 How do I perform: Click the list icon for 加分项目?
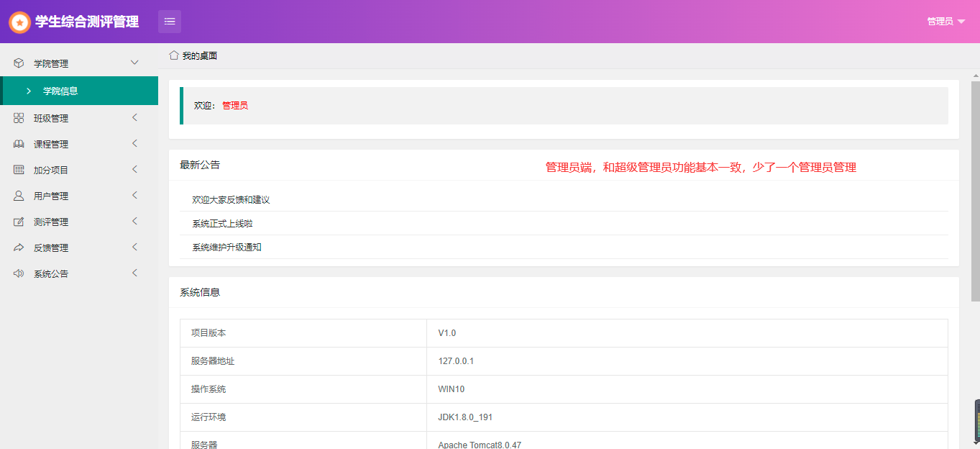coord(19,170)
